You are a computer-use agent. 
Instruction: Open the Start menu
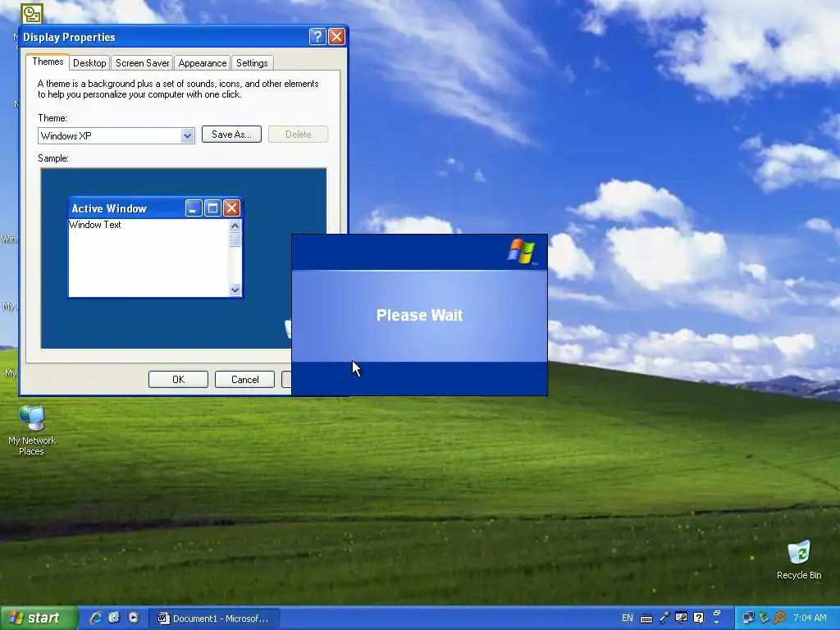coord(38,618)
